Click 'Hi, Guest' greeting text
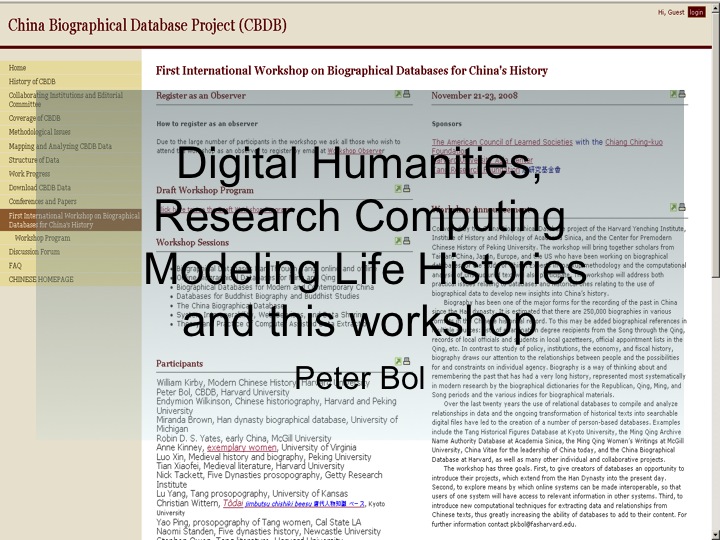Viewport: 720px width, 540px height. 671,12
